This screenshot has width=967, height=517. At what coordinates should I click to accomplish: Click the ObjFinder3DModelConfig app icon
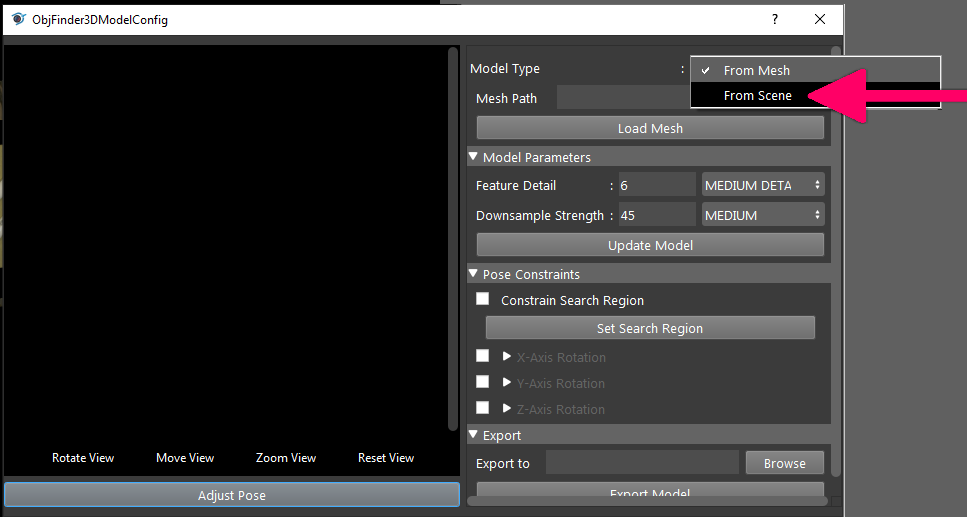pyautogui.click(x=19, y=19)
